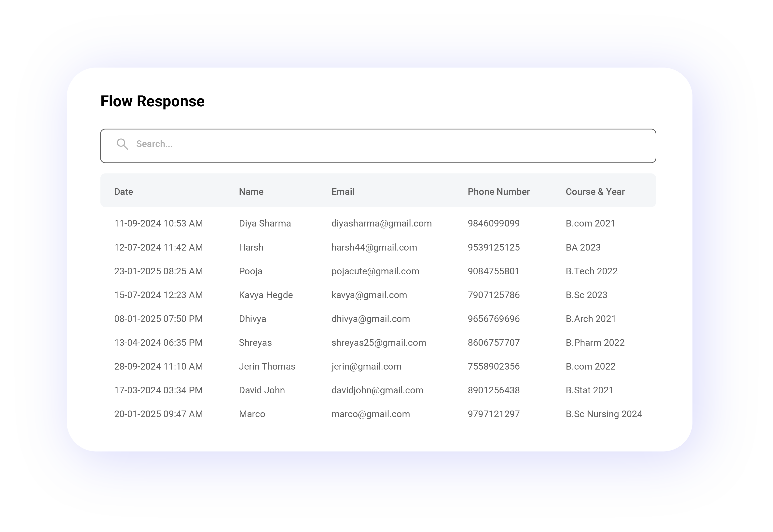Screen dimensions: 773x532
Task: Select date 12-07-2024 11:42 AM
Action: click(158, 247)
